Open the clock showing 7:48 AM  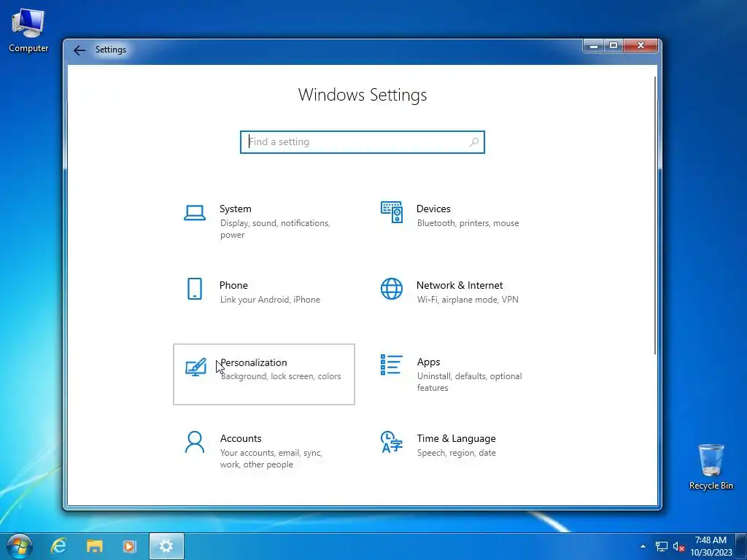pyautogui.click(x=711, y=546)
